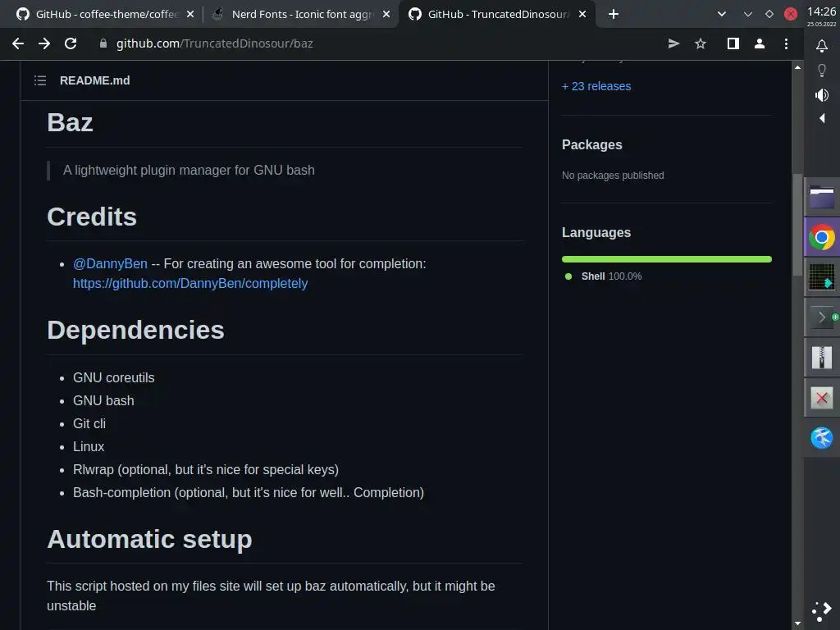The height and width of the screenshot is (630, 840).
Task: Open the "+ 23 releases" link
Action: coord(596,86)
